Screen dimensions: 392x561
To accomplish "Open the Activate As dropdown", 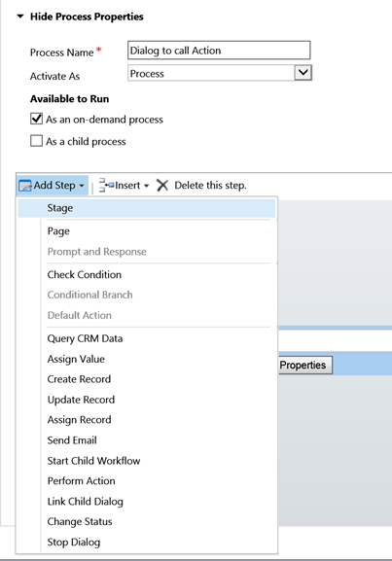I will pos(303,73).
